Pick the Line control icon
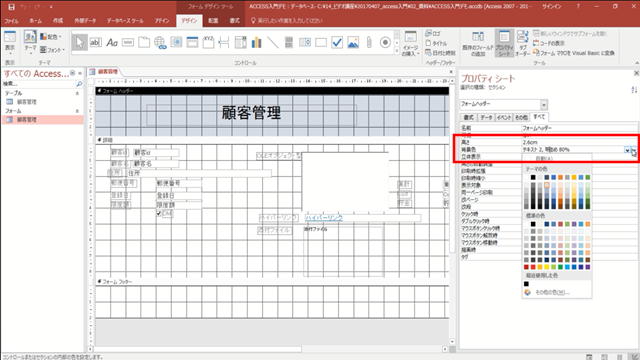The width and height of the screenshot is (640, 360). pyautogui.click(x=273, y=42)
